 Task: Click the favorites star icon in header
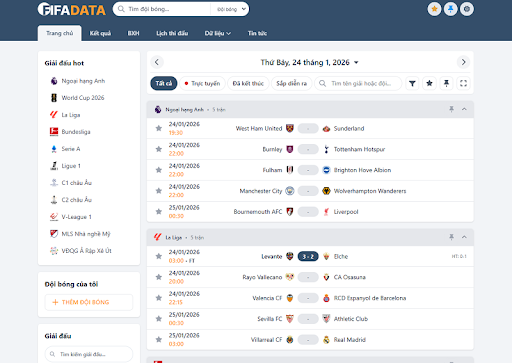tap(434, 9)
